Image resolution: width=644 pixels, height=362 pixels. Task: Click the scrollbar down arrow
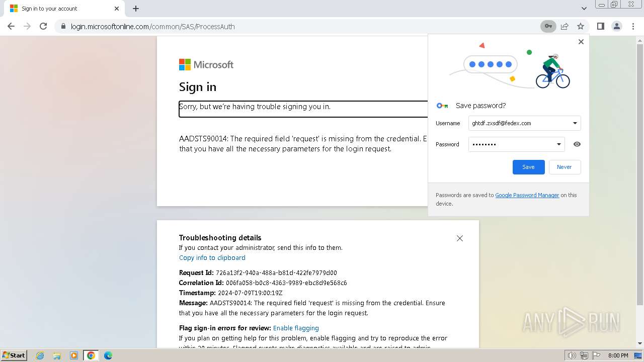(640, 344)
